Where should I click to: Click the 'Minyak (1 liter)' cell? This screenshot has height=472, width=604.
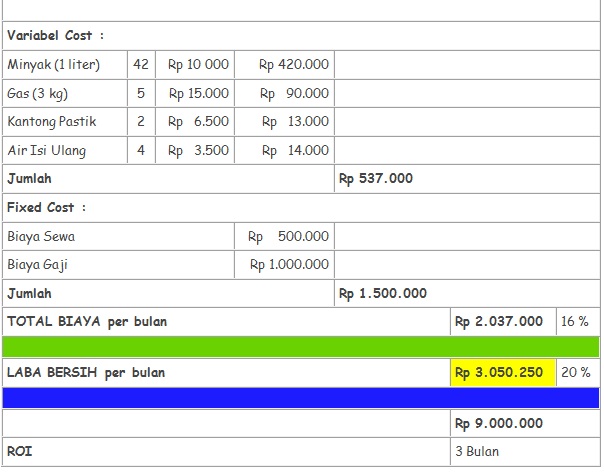coord(65,64)
